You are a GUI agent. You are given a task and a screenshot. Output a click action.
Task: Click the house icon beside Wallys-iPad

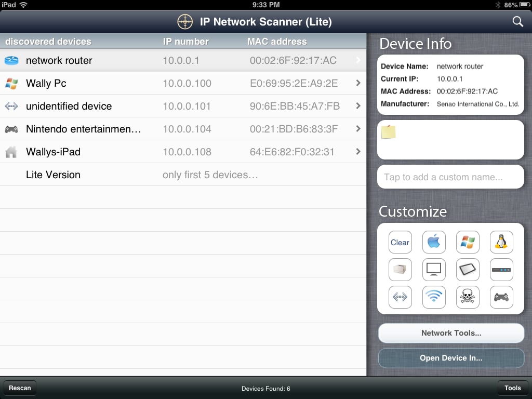pos(11,152)
